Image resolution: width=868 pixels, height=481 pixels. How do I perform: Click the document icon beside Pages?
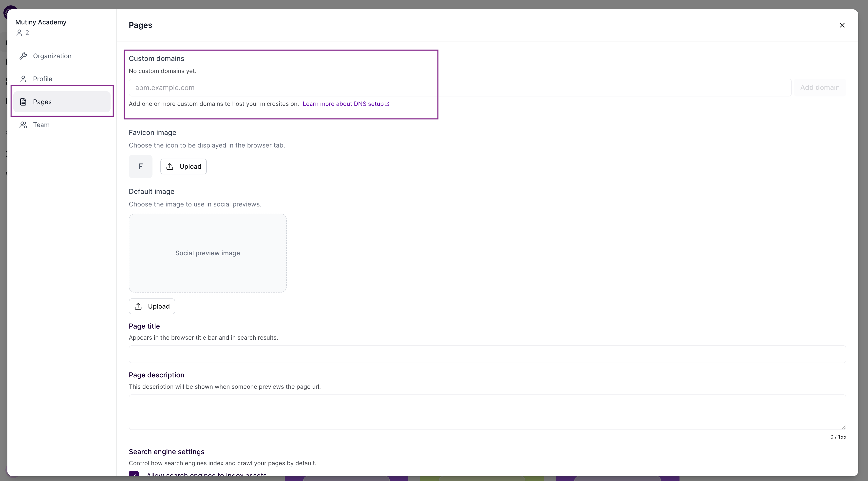(x=23, y=102)
